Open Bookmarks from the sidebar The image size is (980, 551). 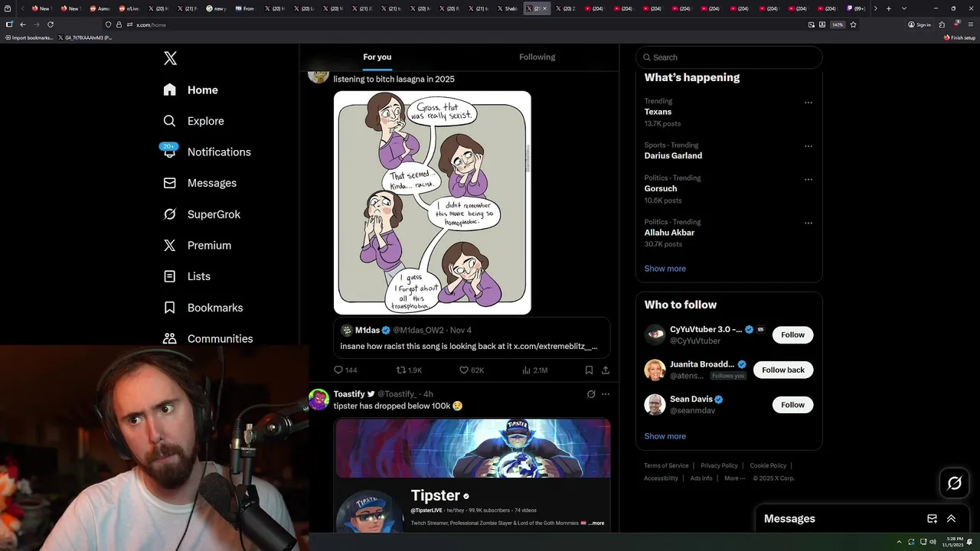[203, 308]
